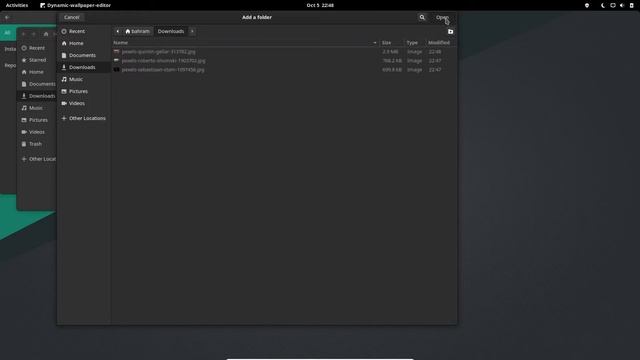
Task: Click the Pictures icon in dialog sidebar
Action: click(64, 91)
